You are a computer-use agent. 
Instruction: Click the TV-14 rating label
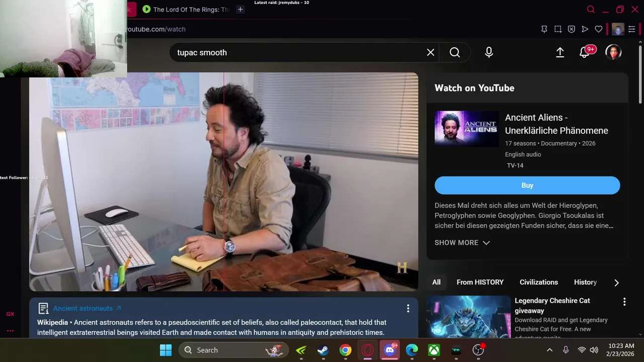pyautogui.click(x=515, y=165)
